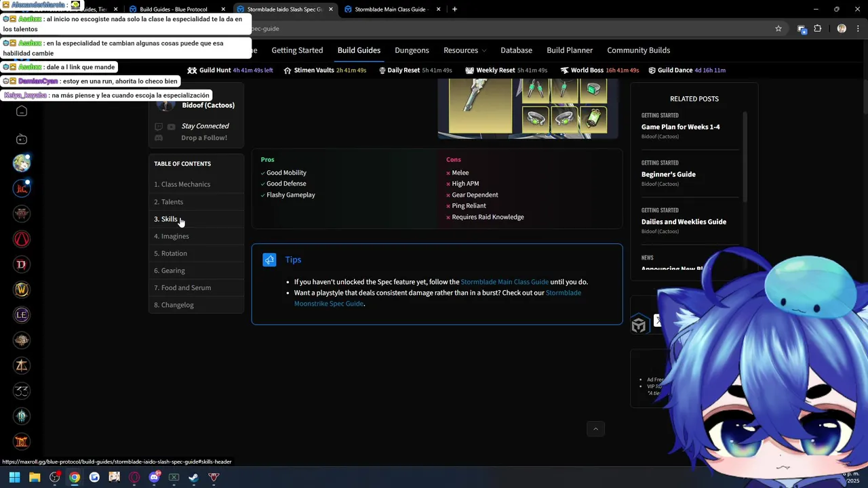Open the World of Warcraft W sidebar icon
This screenshot has width=868, height=488.
point(22,289)
